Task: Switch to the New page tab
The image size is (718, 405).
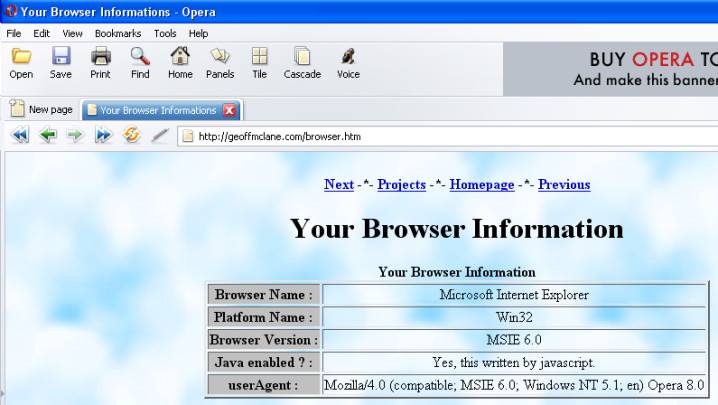Action: click(x=42, y=110)
